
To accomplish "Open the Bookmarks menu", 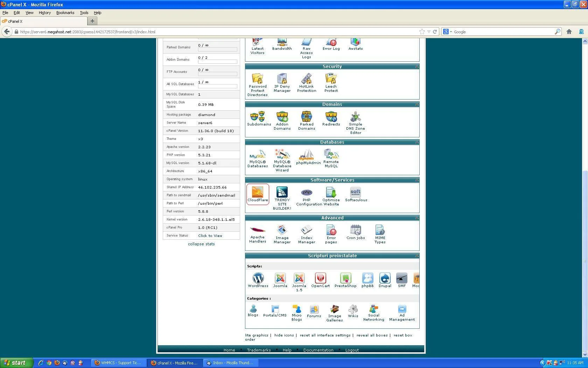I will tap(65, 13).
